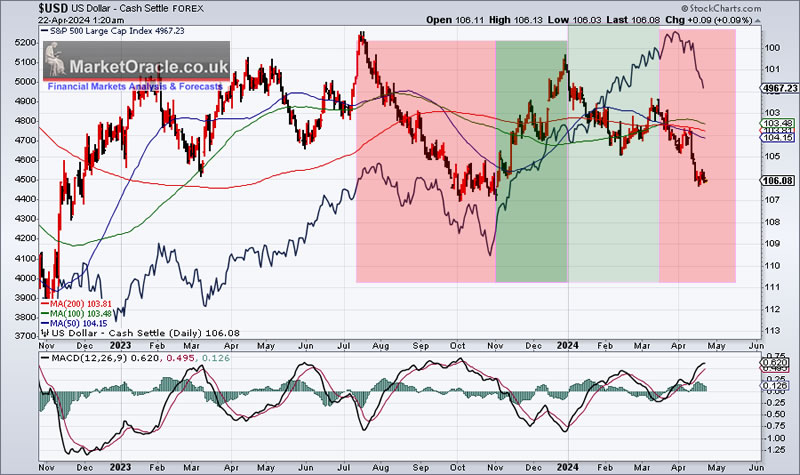Click the 5000 left axis label

pos(26,82)
